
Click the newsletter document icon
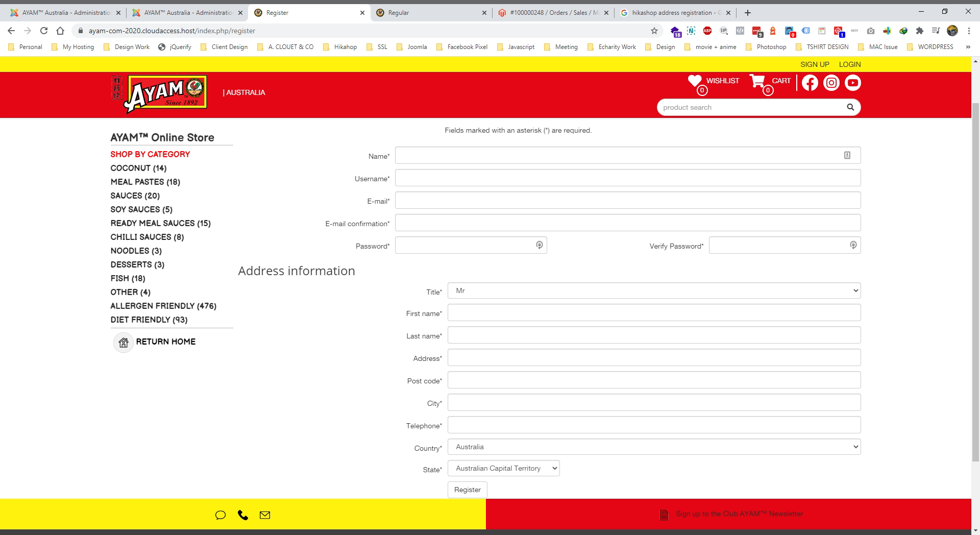tap(664, 515)
